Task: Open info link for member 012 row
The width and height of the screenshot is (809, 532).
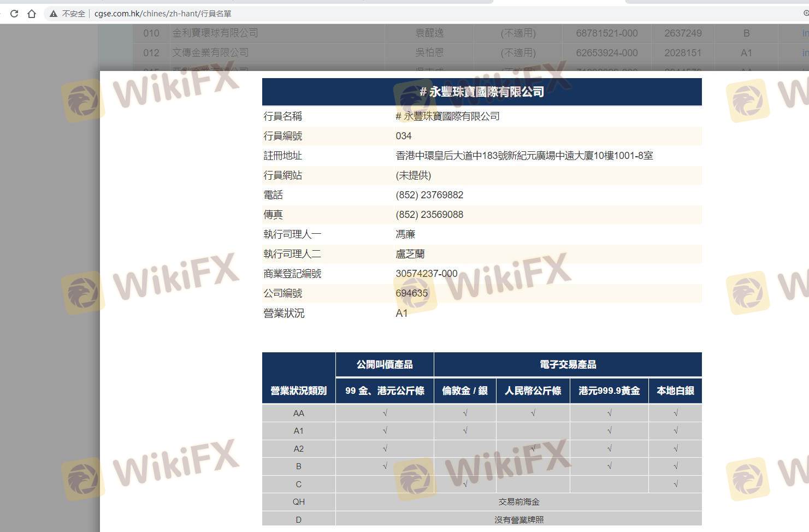Action: click(x=805, y=53)
